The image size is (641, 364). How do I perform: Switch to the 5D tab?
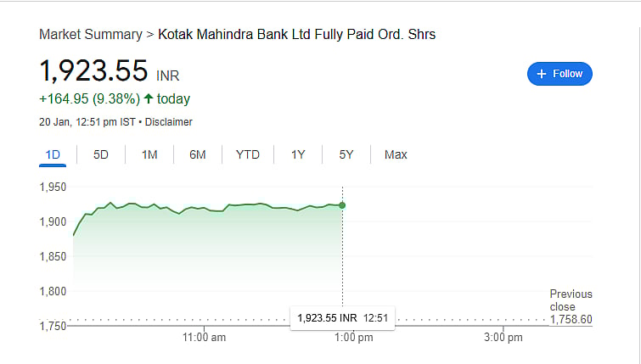(101, 154)
